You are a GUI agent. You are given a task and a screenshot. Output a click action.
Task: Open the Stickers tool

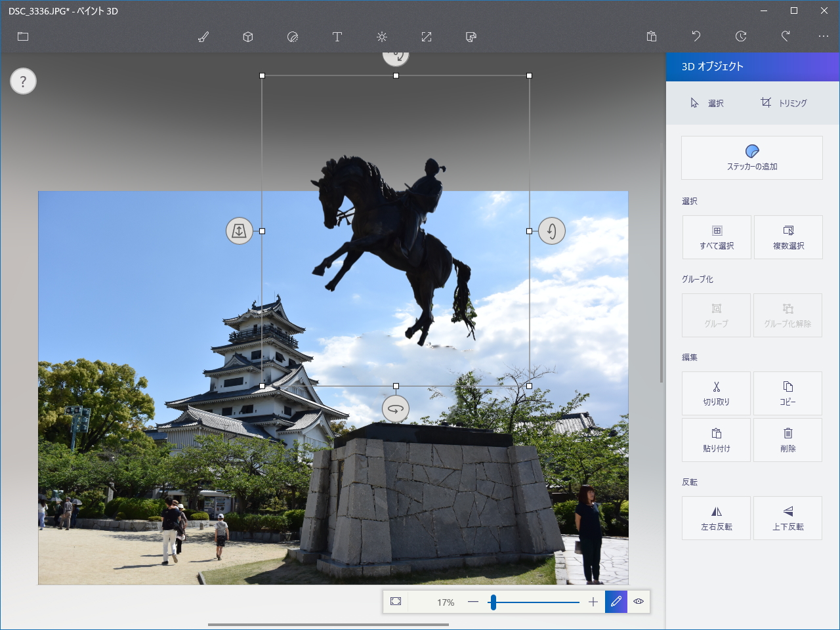[x=293, y=37]
